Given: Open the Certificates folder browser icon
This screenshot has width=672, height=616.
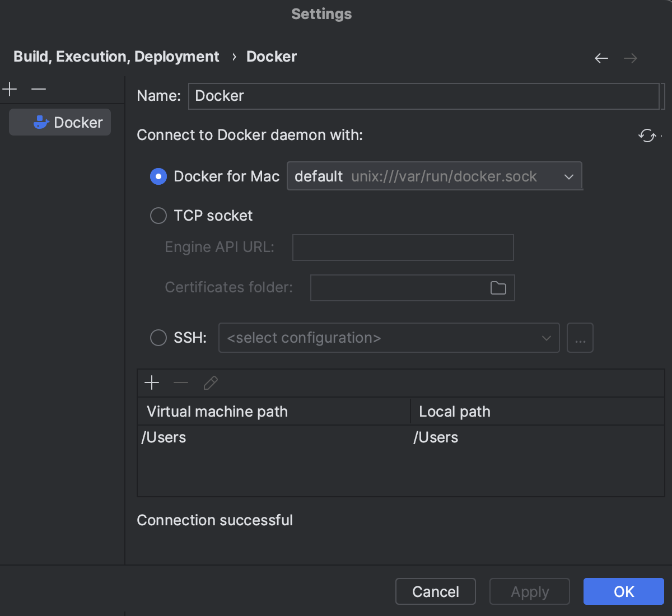Looking at the screenshot, I should 498,287.
